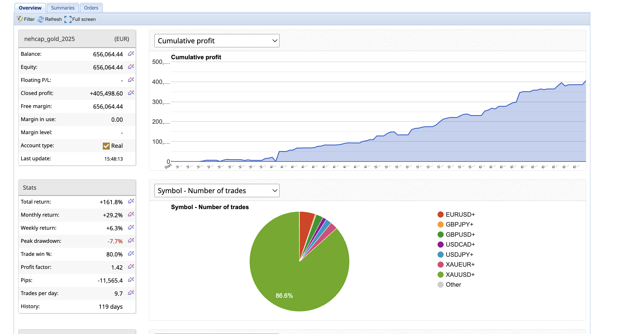Click the Refresh icon in the toolbar
This screenshot has width=644, height=334.
click(x=41, y=19)
